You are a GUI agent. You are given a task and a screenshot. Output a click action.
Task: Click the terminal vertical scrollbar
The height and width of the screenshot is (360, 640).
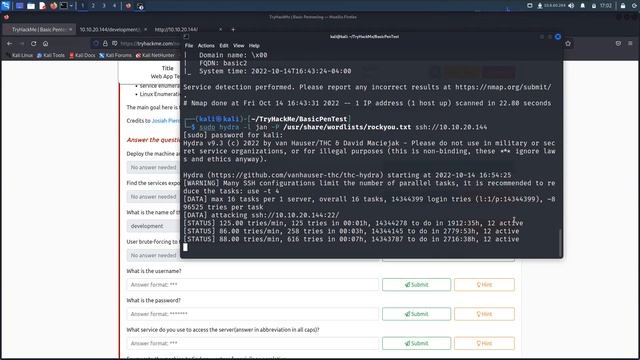(x=560, y=242)
